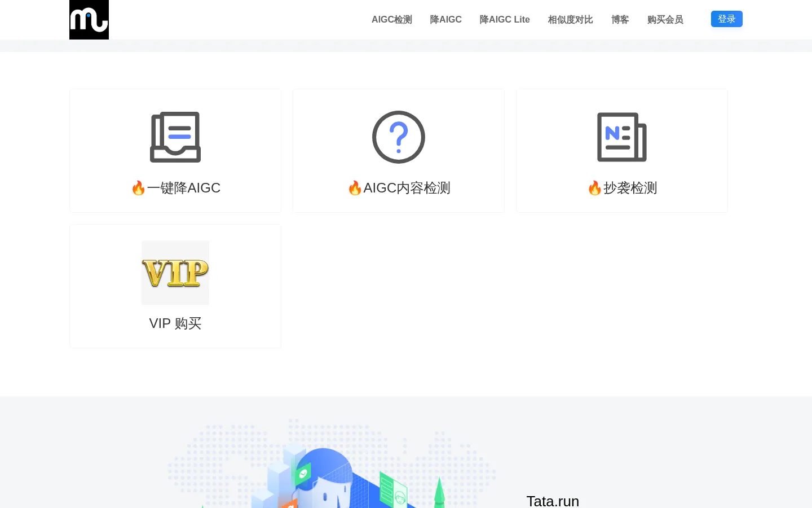Click the document tray icon for 一键降AIGC
This screenshot has height=508, width=812.
pyautogui.click(x=175, y=137)
